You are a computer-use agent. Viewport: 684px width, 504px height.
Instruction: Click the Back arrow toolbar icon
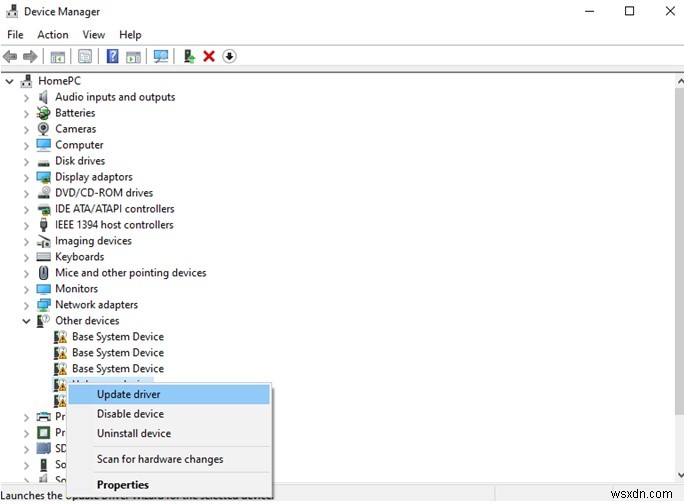tap(10, 56)
